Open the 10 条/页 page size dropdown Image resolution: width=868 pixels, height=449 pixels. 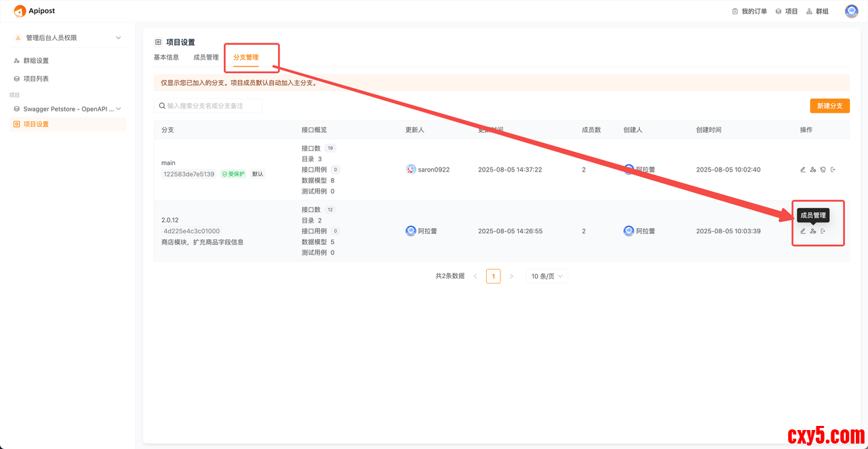point(547,276)
